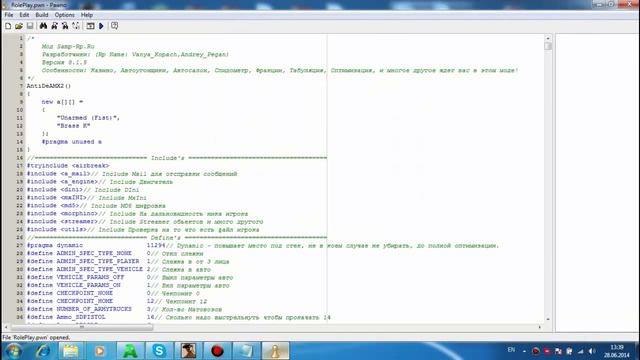Click the line #include <a_engine>
The height and width of the screenshot is (360, 640).
(x=100, y=182)
